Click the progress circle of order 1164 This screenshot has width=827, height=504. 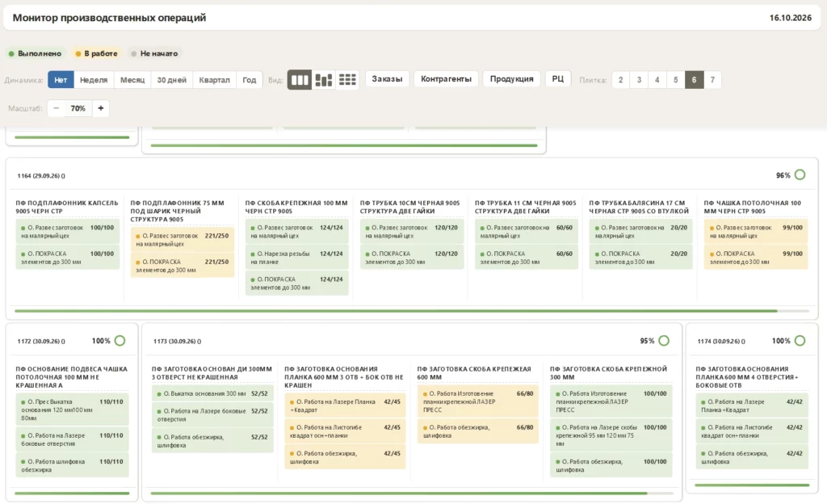[800, 175]
